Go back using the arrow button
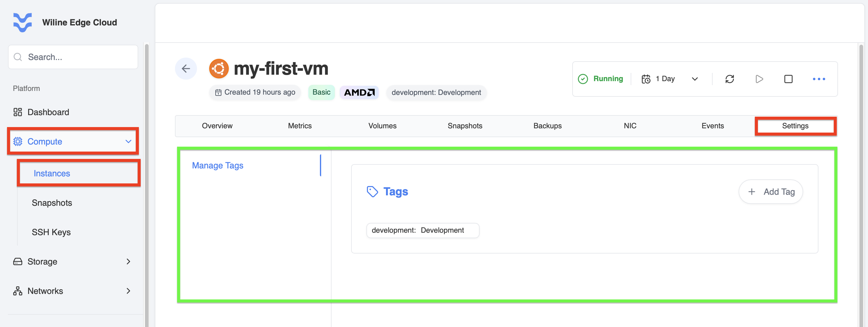 tap(186, 69)
